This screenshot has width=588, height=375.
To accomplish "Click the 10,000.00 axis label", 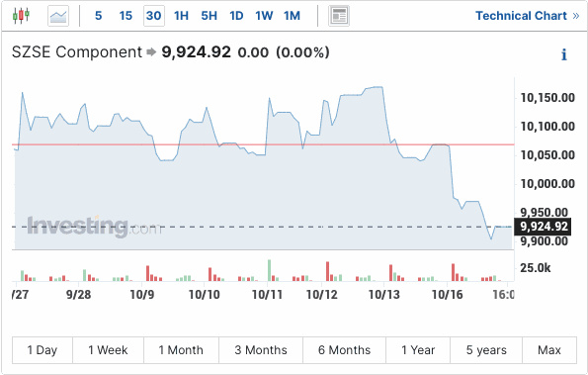I will coord(547,184).
